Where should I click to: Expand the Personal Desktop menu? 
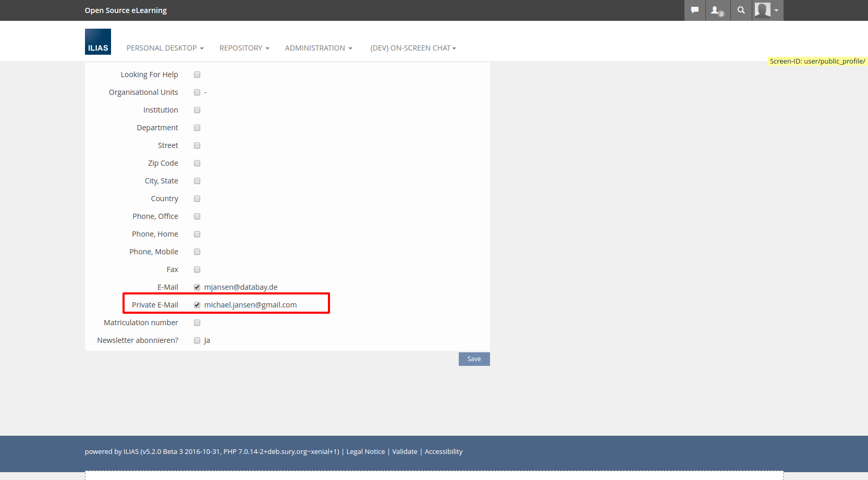165,48
